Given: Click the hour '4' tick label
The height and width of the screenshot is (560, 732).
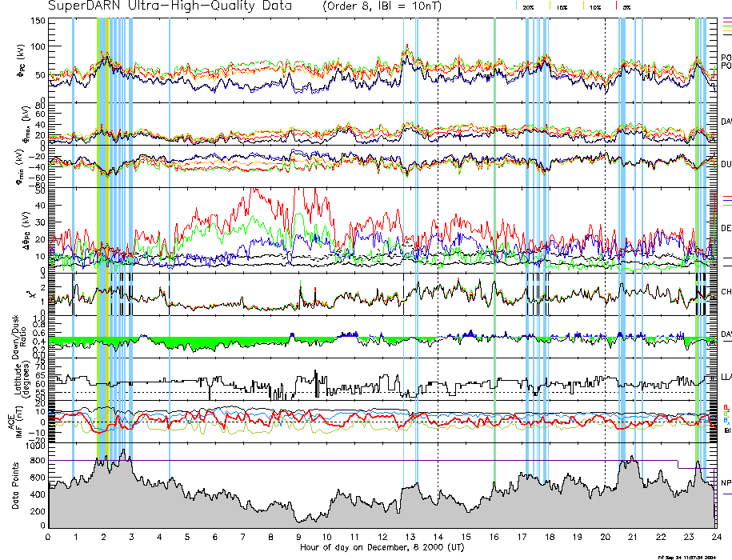Looking at the screenshot, I should [x=159, y=537].
